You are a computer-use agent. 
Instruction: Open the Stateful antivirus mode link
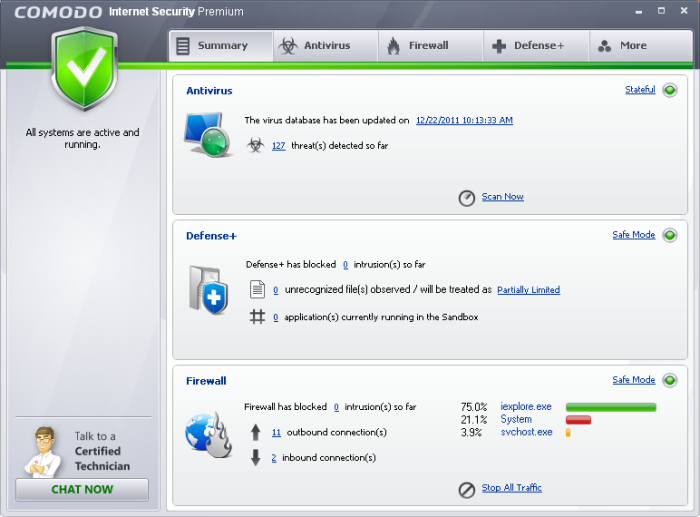tap(640, 90)
